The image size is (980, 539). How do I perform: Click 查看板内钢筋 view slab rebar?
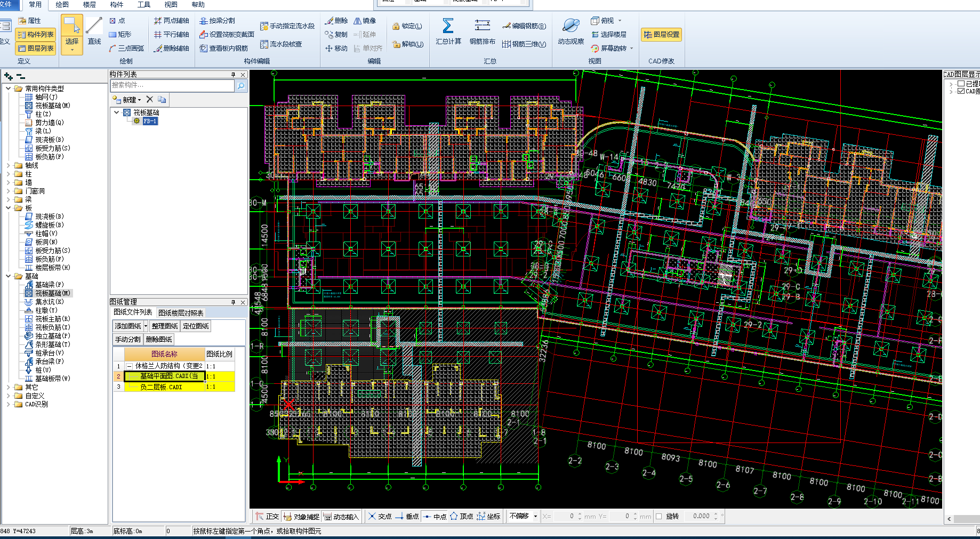tap(223, 49)
